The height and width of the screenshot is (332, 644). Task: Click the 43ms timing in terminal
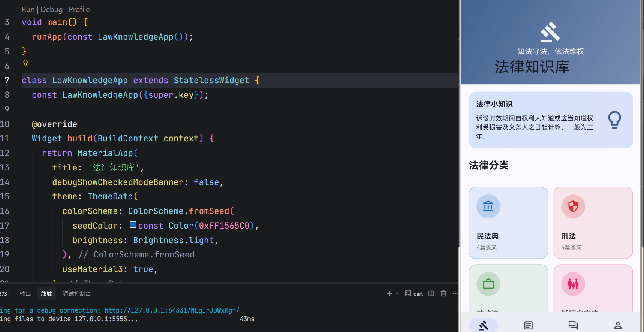247,319
